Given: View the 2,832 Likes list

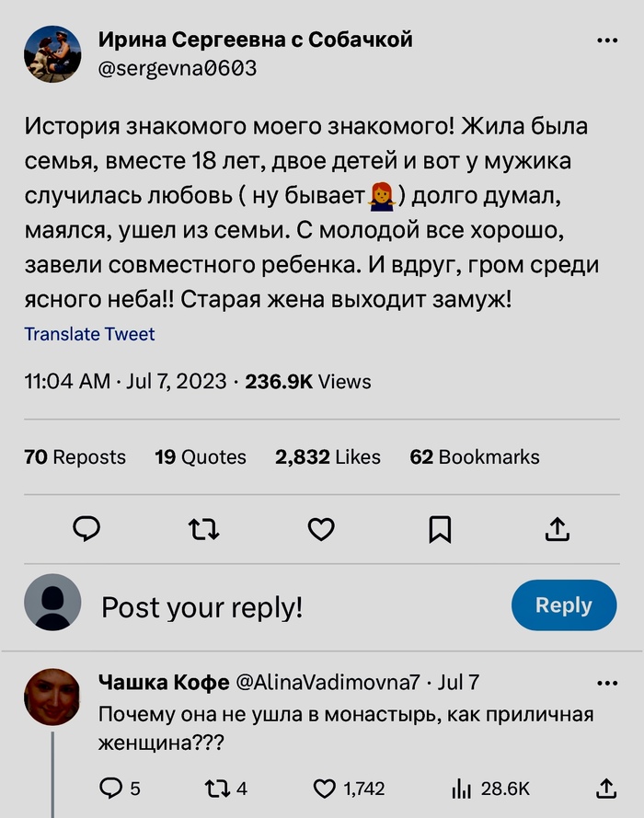Looking at the screenshot, I should click(x=328, y=456).
